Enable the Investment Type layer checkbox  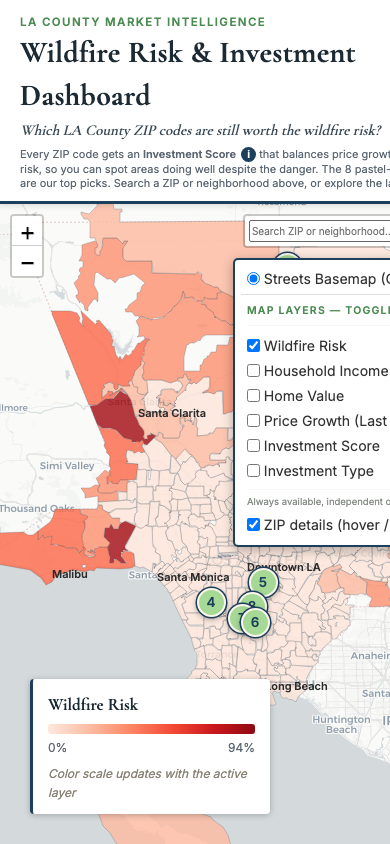[x=253, y=470]
